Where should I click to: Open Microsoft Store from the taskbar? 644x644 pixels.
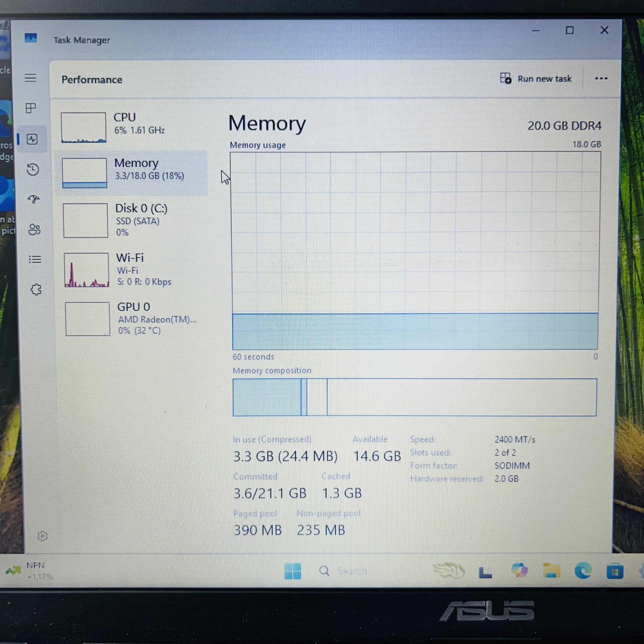pos(615,571)
